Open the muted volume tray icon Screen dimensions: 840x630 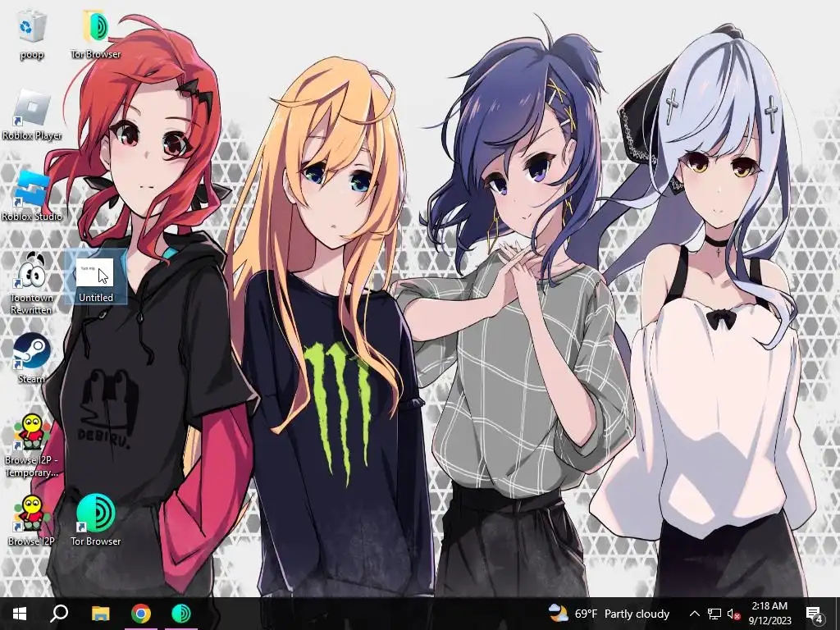733,614
